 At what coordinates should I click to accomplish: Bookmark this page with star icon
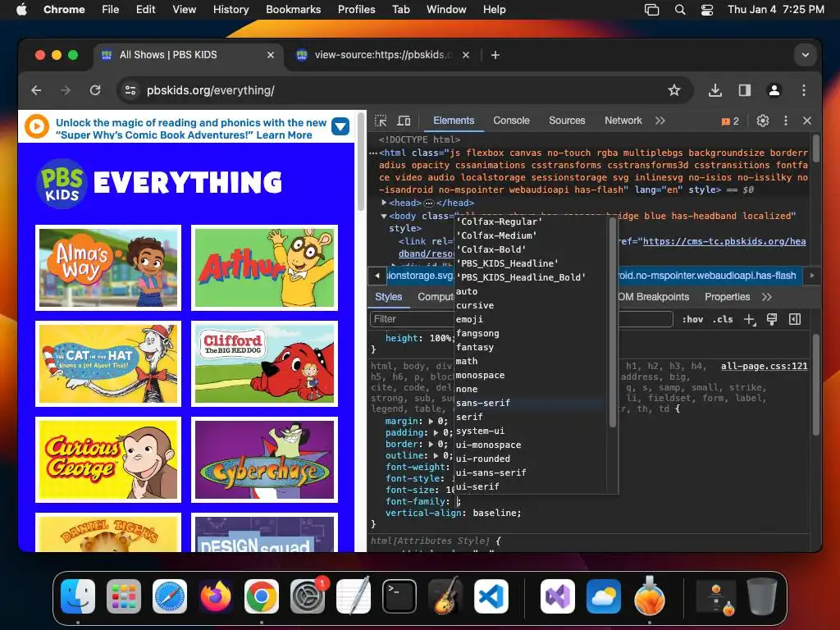[x=674, y=90]
